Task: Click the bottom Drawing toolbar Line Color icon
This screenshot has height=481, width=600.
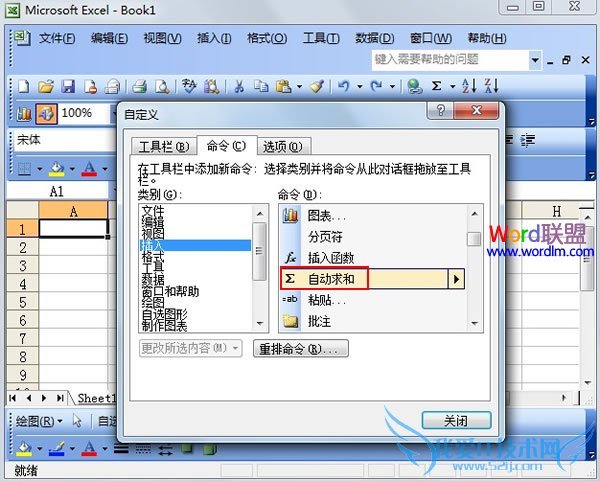Action: 57,448
